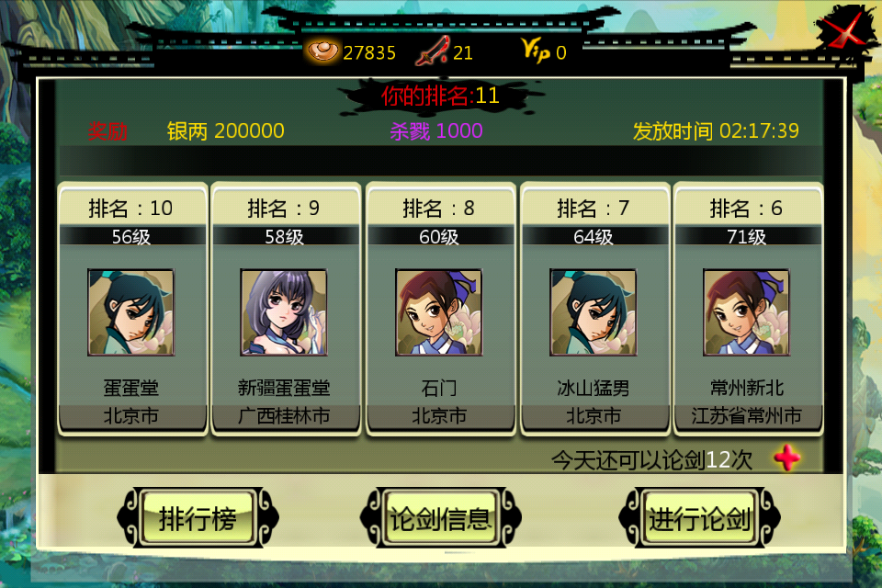Start a duel with 进行论剑
Screen dimensions: 882x588
pyautogui.click(x=699, y=517)
